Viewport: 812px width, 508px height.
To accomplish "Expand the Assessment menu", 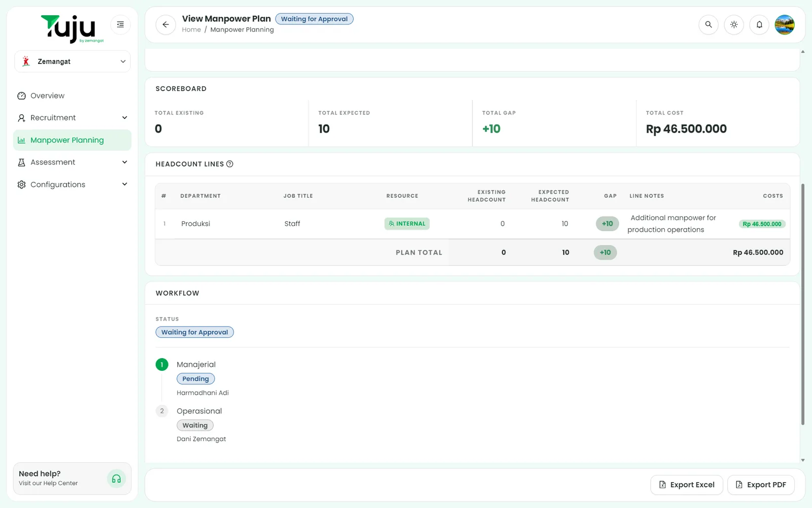I will click(x=73, y=162).
